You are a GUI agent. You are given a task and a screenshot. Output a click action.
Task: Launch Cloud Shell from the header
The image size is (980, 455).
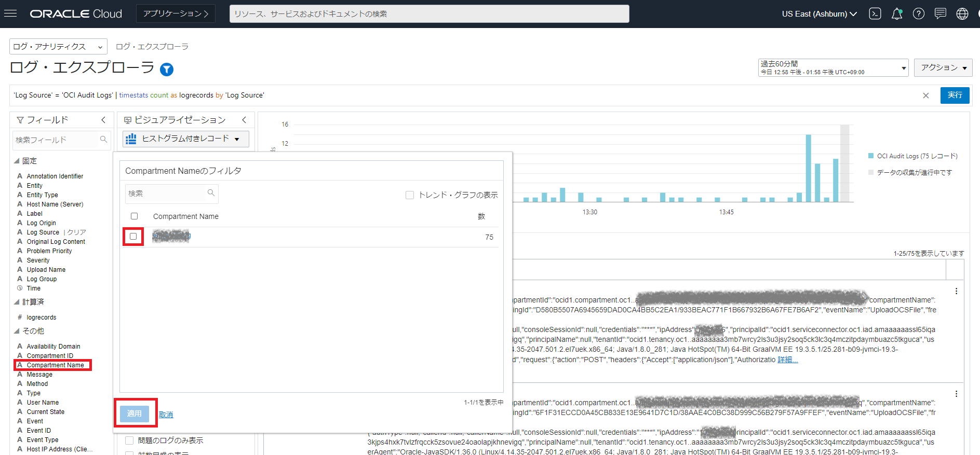(x=875, y=14)
